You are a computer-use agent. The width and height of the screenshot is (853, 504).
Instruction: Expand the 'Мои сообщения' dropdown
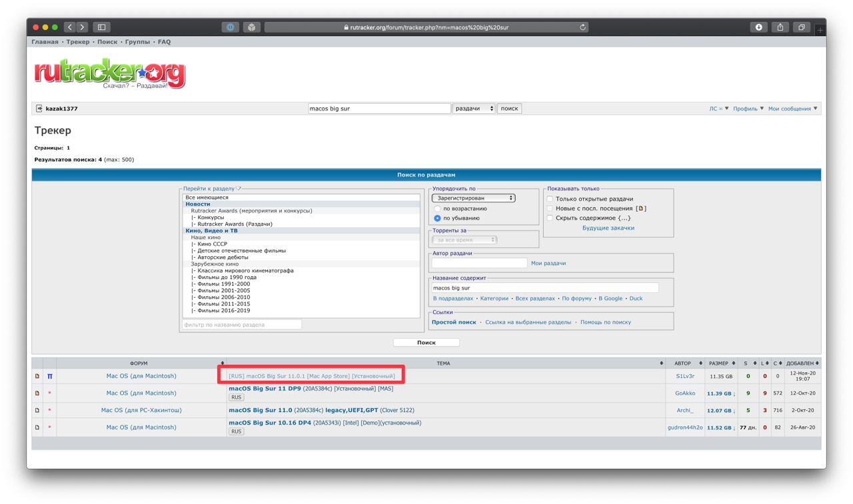point(793,109)
